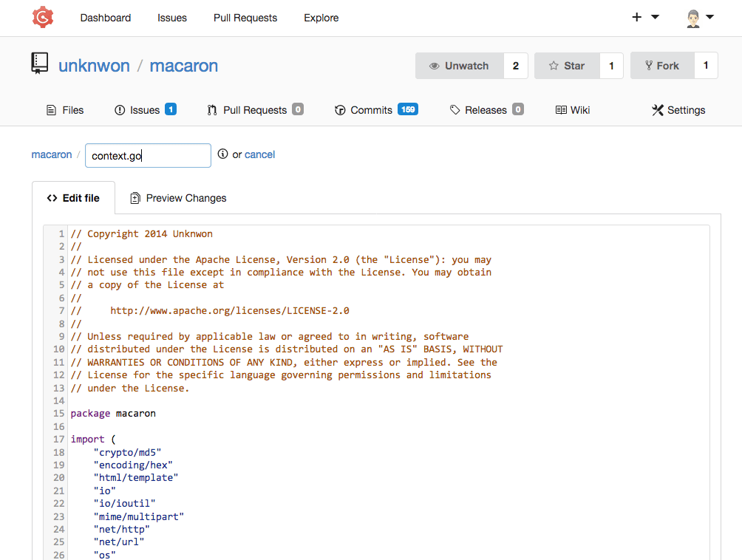Open the Files tab

pos(65,110)
